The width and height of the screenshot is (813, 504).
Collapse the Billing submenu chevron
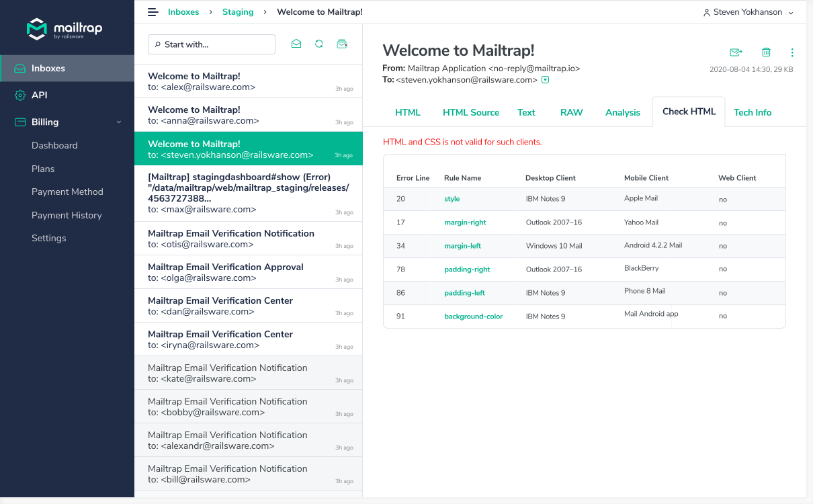(x=119, y=122)
